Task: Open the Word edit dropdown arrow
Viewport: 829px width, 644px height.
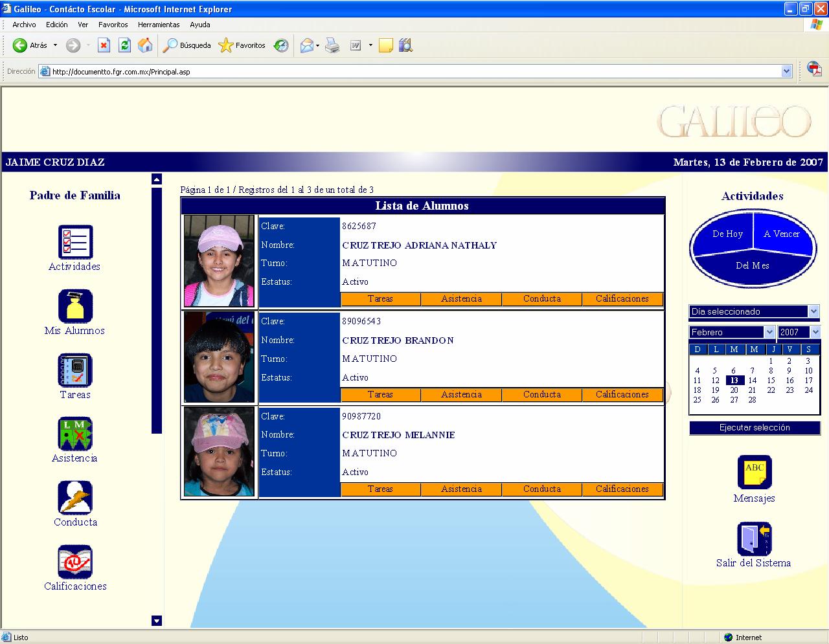Action: pos(370,45)
